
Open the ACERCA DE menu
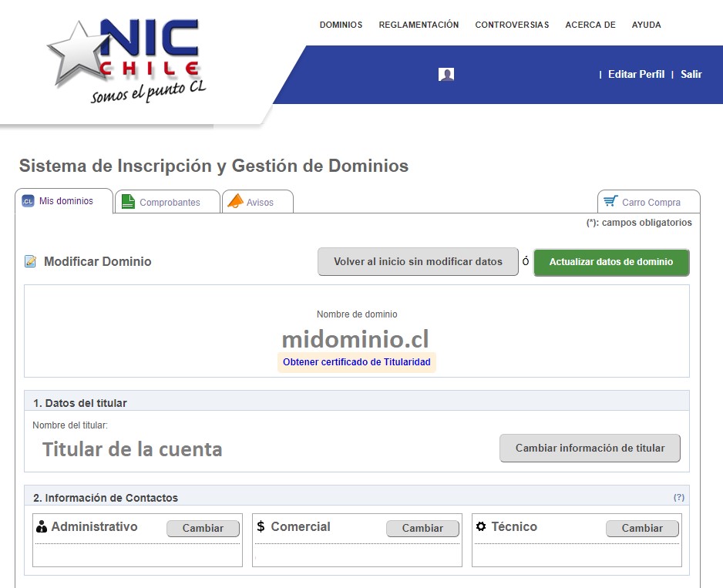tap(590, 25)
